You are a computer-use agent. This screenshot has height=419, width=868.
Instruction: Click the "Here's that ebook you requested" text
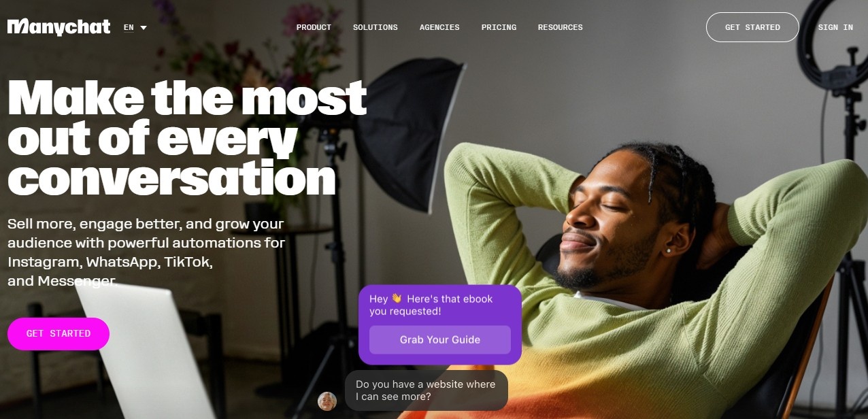(x=431, y=305)
